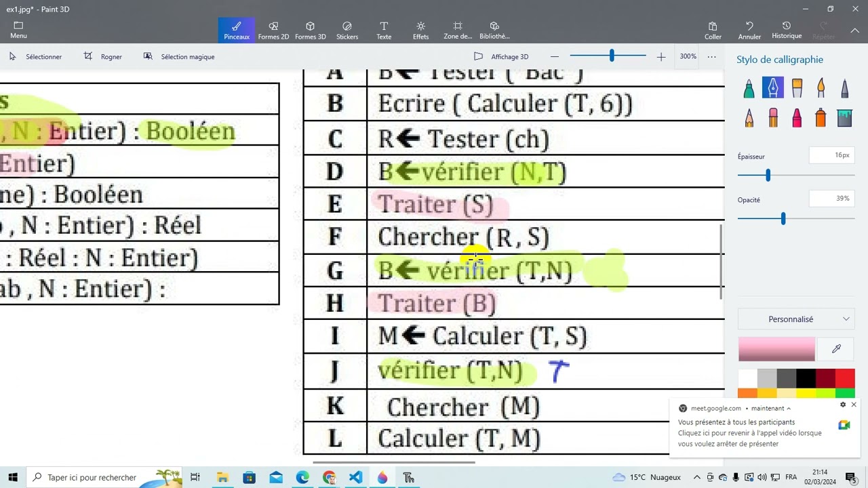Click the zoom slider handle
The image size is (868, 488).
pos(612,56)
